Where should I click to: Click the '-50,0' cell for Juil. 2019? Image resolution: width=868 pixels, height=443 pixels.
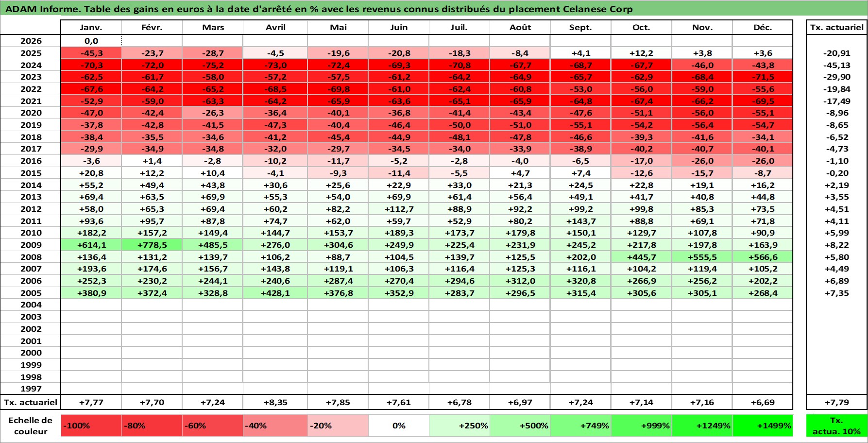coord(460,125)
